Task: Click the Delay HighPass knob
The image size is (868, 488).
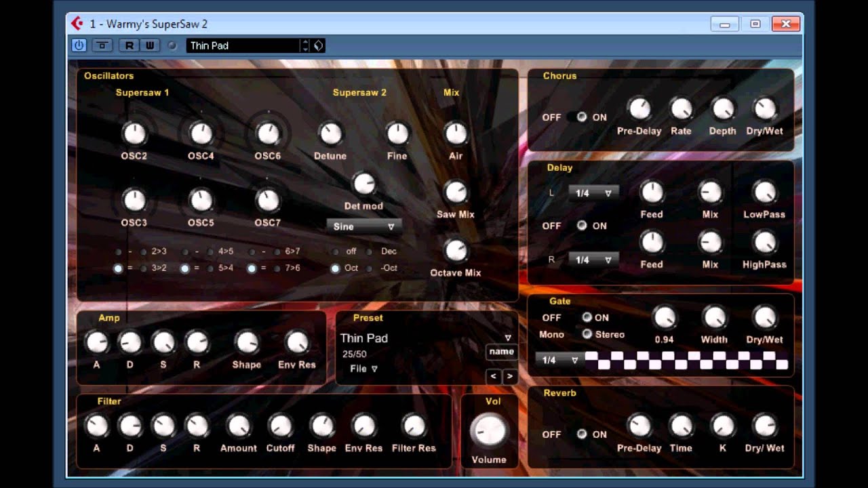Action: coord(764,243)
